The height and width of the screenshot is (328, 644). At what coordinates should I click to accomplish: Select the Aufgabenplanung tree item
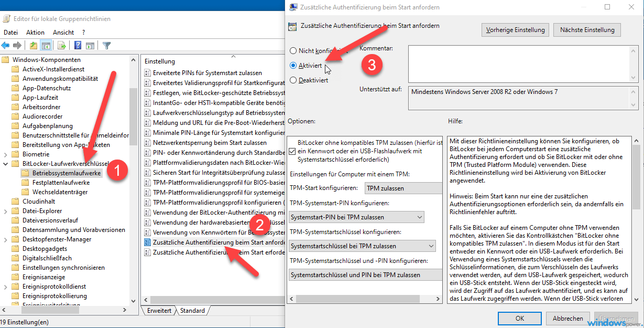click(48, 126)
